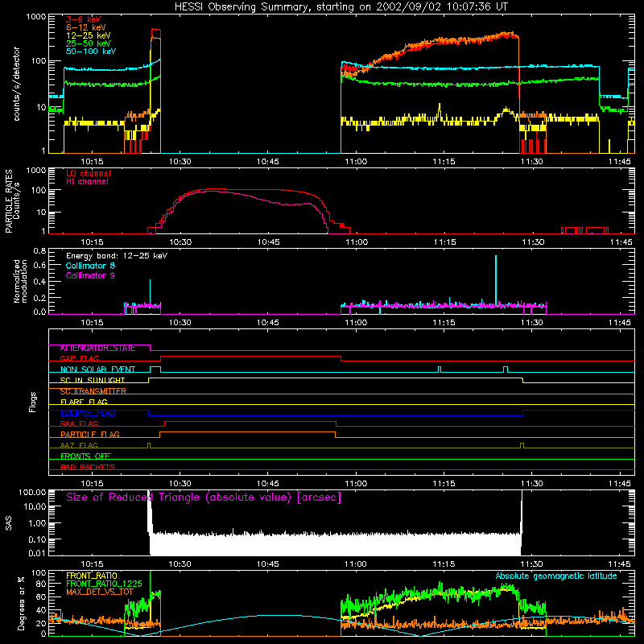This screenshot has height=644, width=644.
Task: Click the PARTICLE RATES Counts/s axis label
Action: click(13, 201)
